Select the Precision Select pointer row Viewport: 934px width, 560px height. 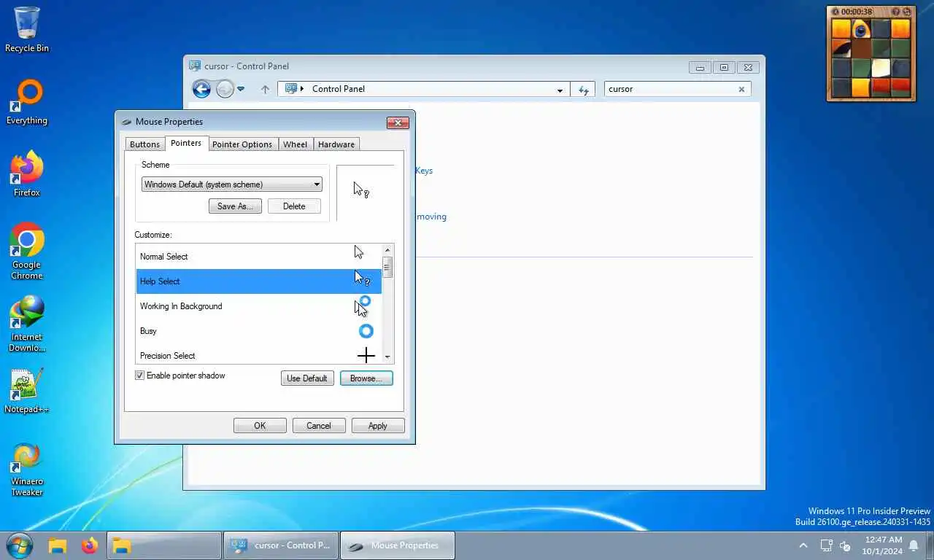tap(258, 355)
